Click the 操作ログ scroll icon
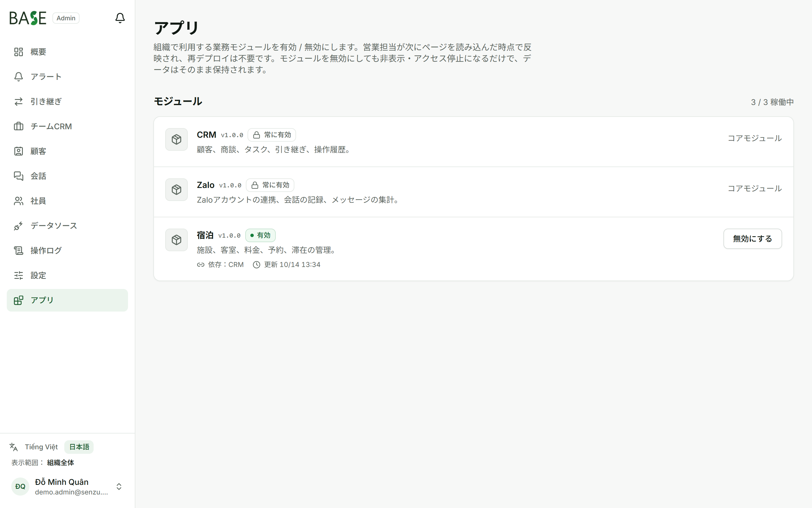 pos(18,251)
